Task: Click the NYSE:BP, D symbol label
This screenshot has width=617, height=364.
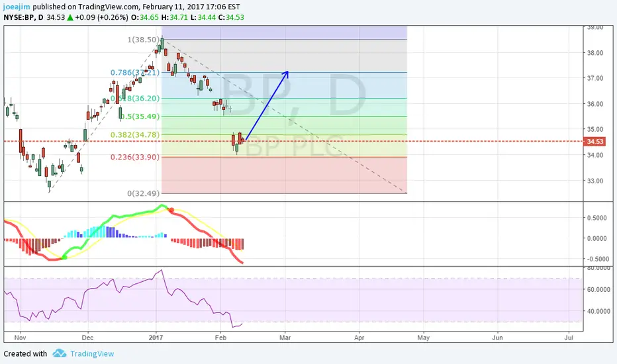Action: [x=24, y=17]
